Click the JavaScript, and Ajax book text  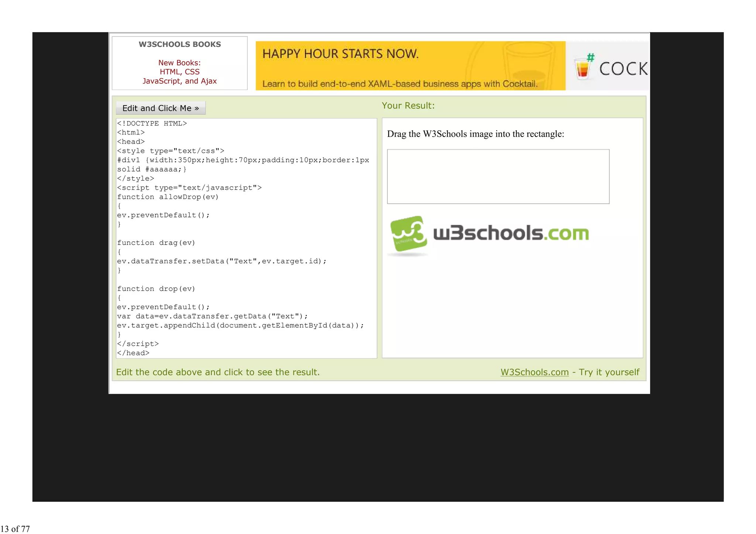179,81
